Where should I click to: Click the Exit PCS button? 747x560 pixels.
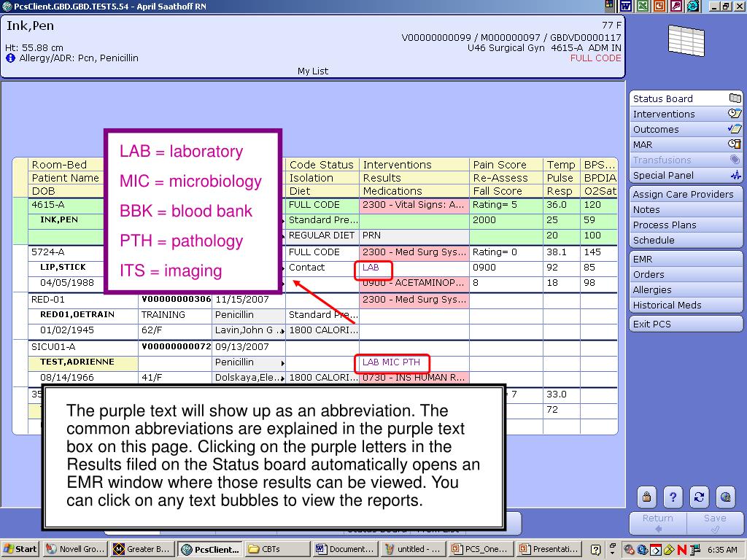coord(686,324)
